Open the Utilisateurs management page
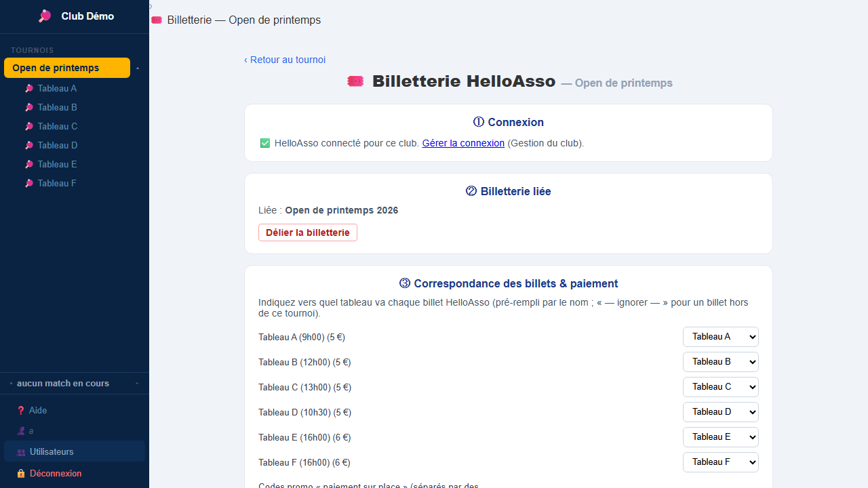Viewport: 868px width, 488px height. click(75, 452)
